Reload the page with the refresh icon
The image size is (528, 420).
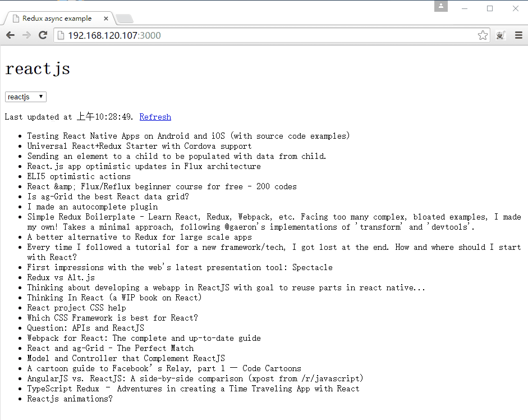coord(43,35)
